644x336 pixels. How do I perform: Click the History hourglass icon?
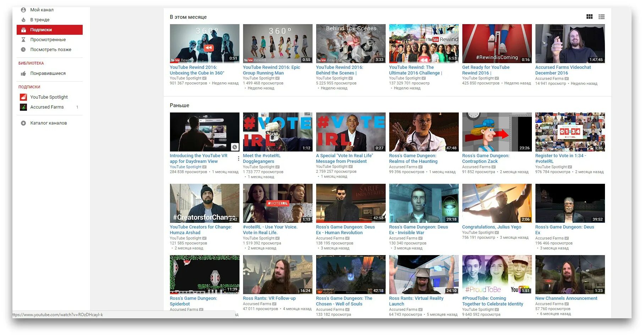click(23, 40)
